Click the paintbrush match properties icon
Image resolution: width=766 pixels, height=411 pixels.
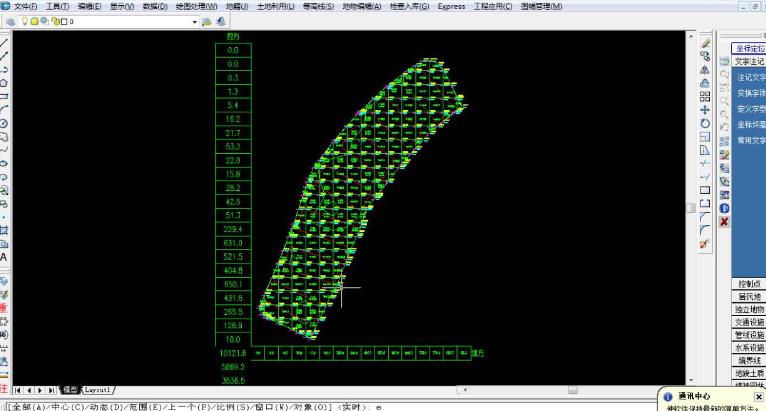point(705,243)
